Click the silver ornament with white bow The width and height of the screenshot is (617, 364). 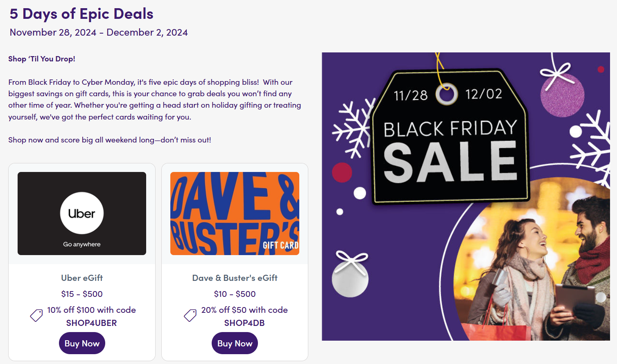click(x=350, y=278)
